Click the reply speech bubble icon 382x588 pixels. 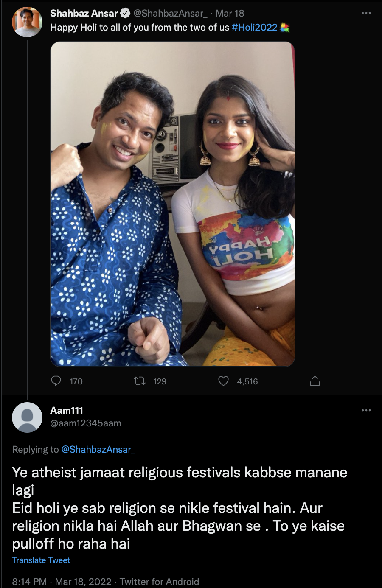[56, 381]
